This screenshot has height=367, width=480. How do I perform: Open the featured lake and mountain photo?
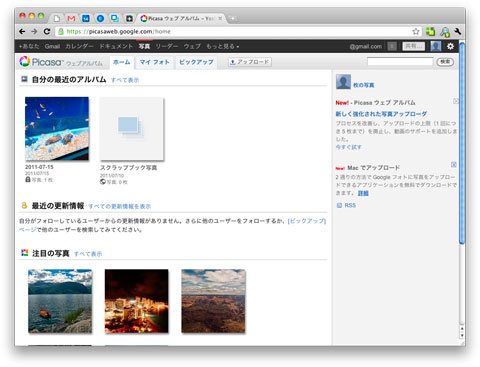tap(60, 301)
